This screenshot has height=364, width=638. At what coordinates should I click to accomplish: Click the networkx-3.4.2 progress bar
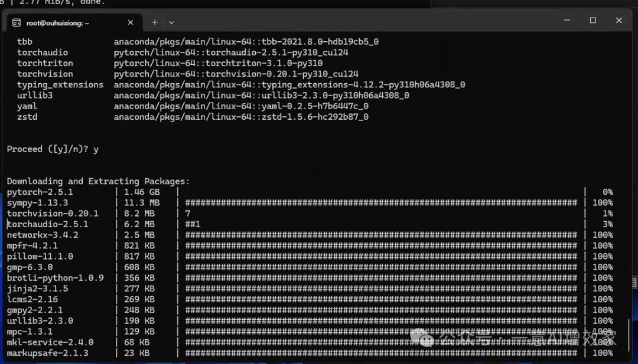click(x=381, y=235)
